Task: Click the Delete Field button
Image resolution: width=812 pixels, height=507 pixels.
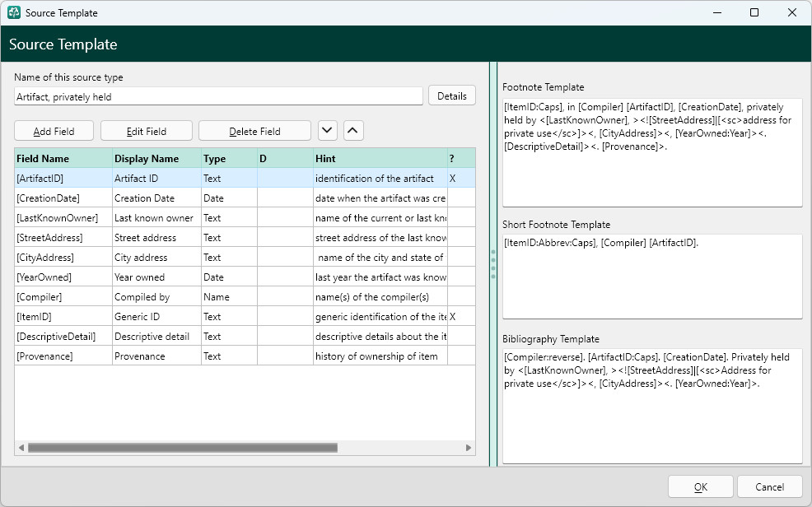Action: tap(254, 131)
